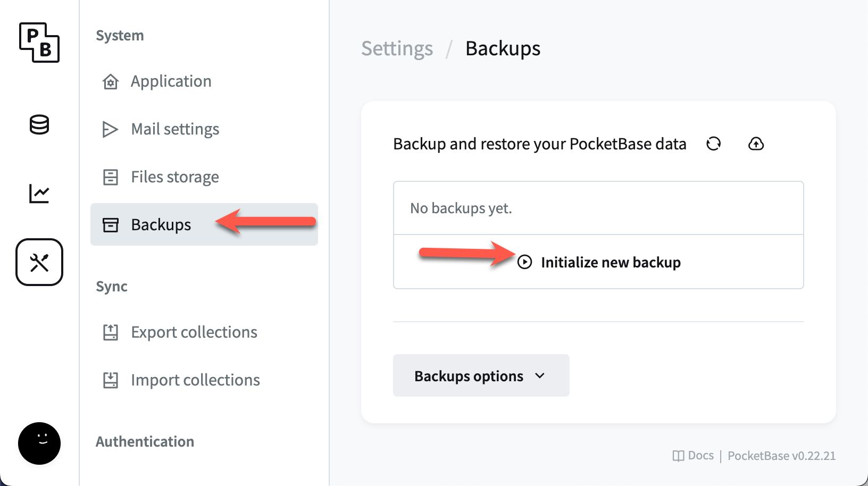Select Backups in the sidebar

click(x=161, y=225)
